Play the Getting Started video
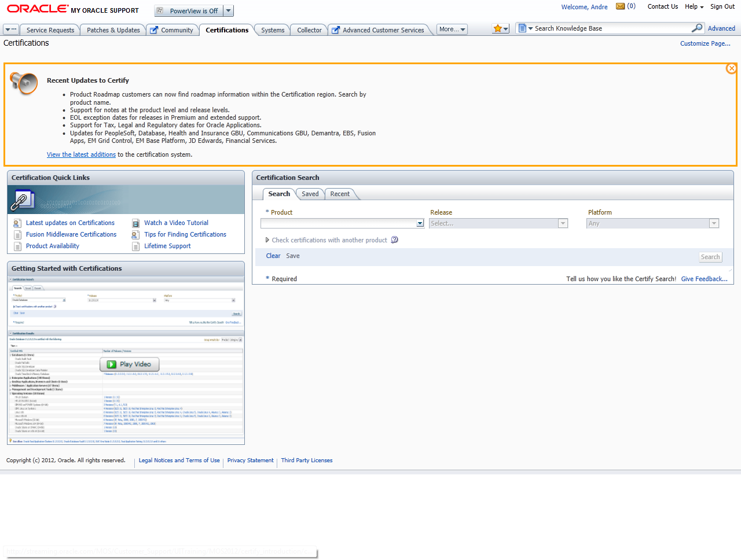This screenshot has width=741, height=560. (x=129, y=364)
